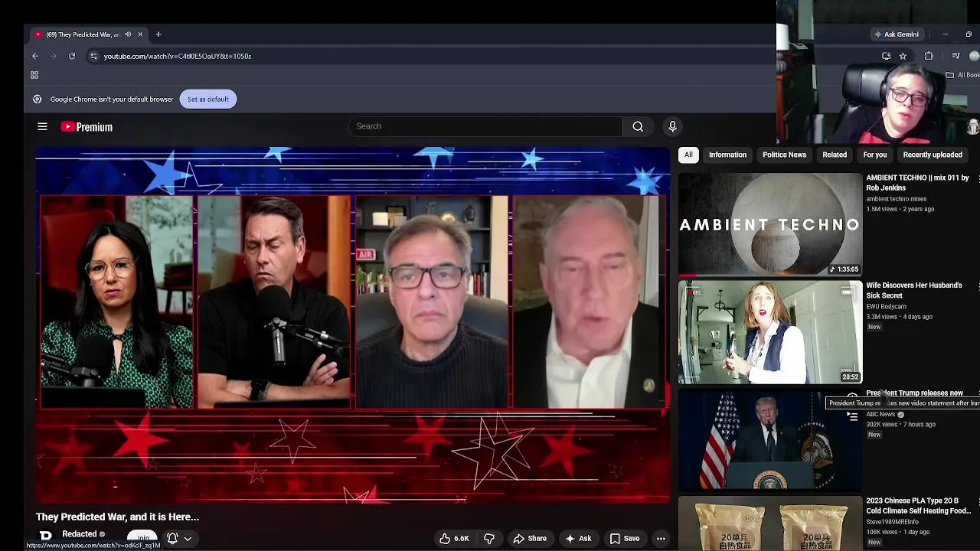Click 'Steve1989MREInfo' channel name
The image size is (980, 551).
(x=893, y=522)
